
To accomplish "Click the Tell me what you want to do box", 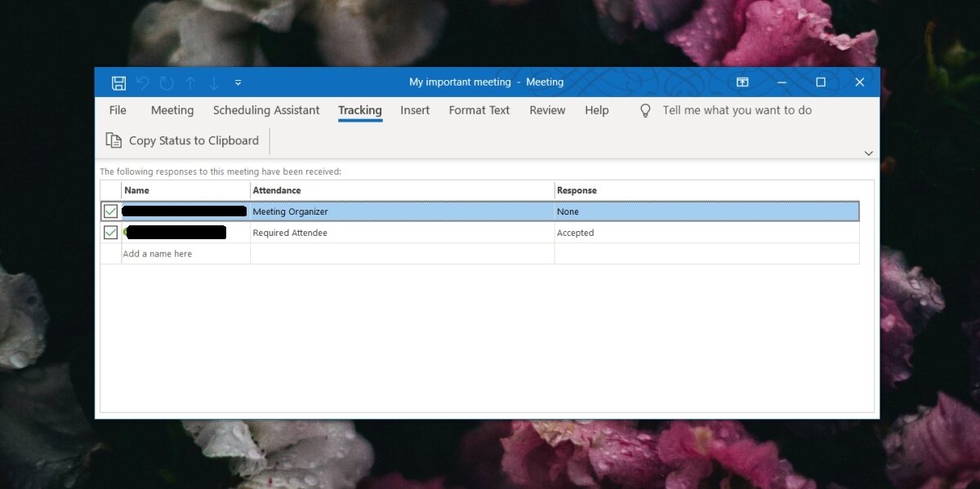I will (x=736, y=110).
